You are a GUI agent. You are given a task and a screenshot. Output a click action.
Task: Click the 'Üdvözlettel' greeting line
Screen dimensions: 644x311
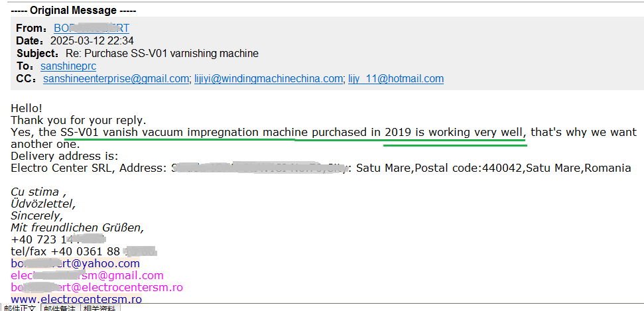43,204
